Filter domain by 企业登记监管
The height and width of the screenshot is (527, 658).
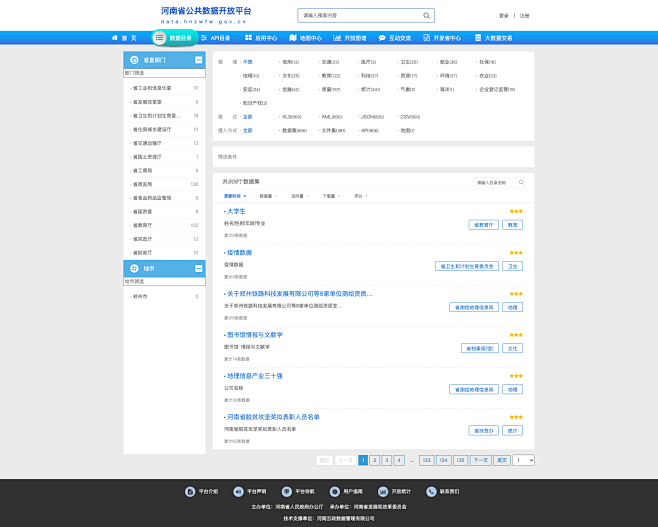497,89
